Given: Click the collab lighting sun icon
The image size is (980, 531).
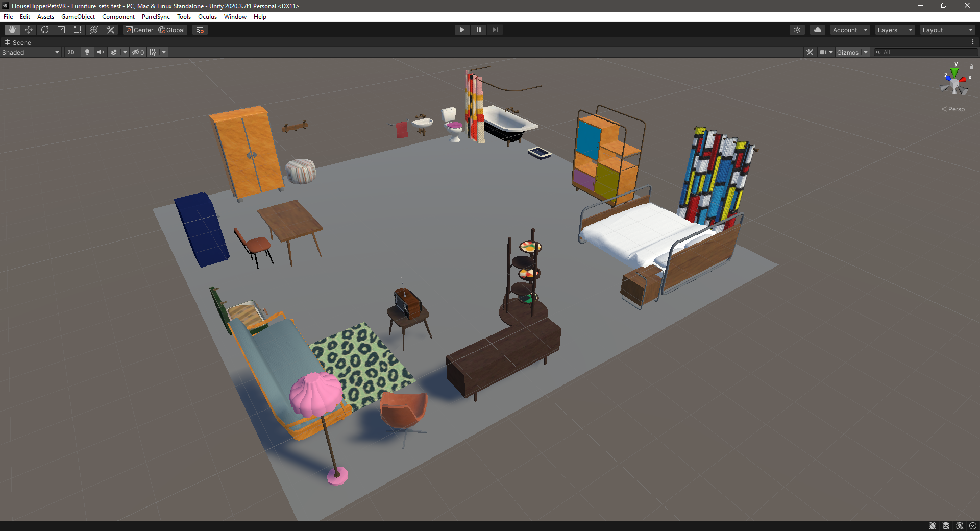Looking at the screenshot, I should [x=797, y=30].
